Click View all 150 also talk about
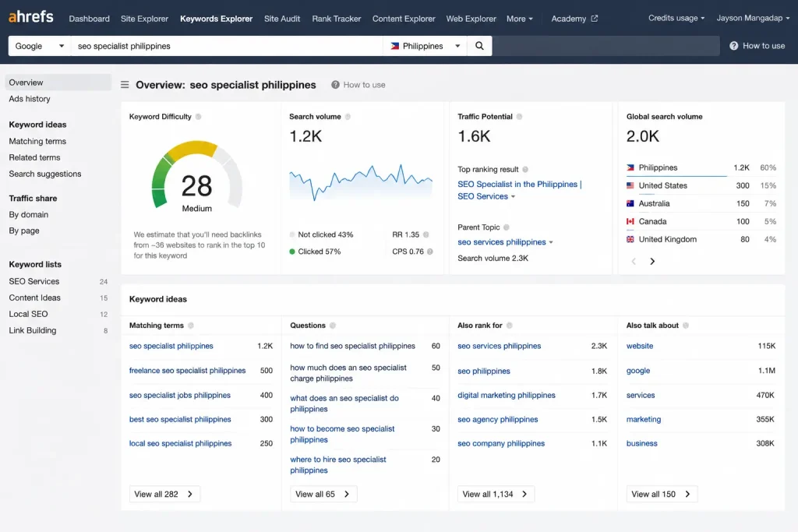Image resolution: width=798 pixels, height=532 pixels. pos(662,494)
